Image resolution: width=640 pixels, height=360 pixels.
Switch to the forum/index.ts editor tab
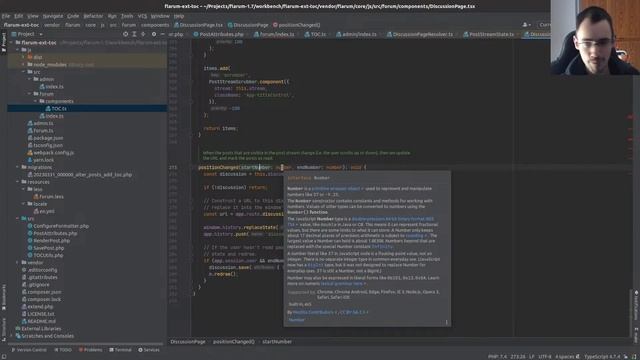pos(274,35)
